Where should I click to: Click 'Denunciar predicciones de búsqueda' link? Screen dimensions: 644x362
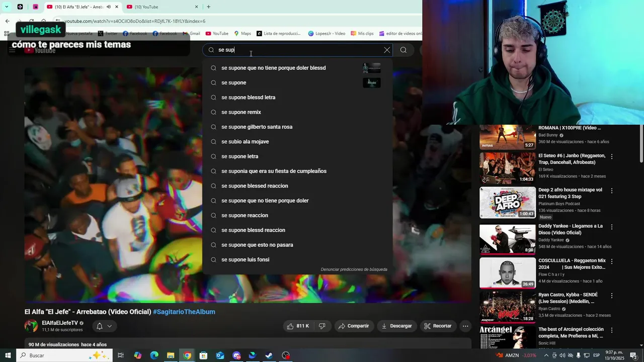[x=354, y=269]
